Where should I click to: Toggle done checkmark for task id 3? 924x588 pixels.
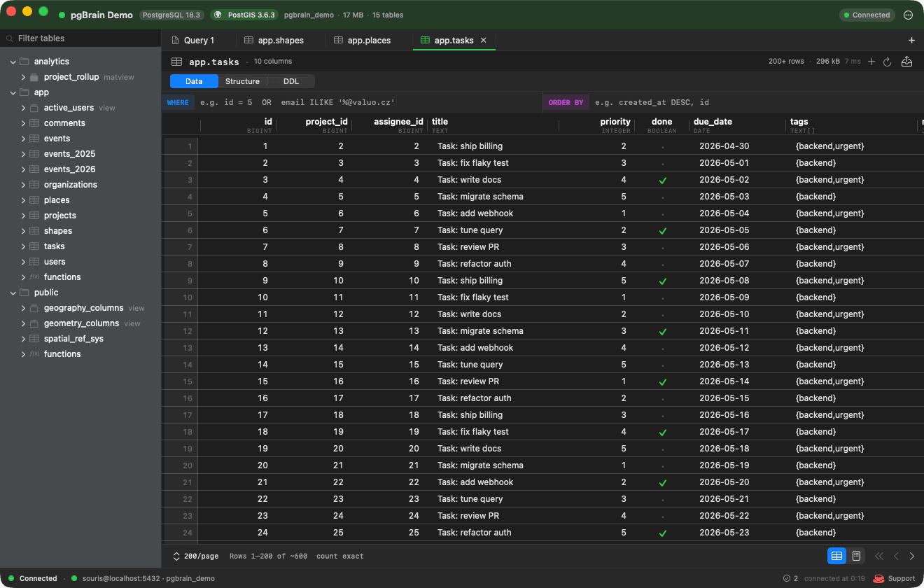662,181
